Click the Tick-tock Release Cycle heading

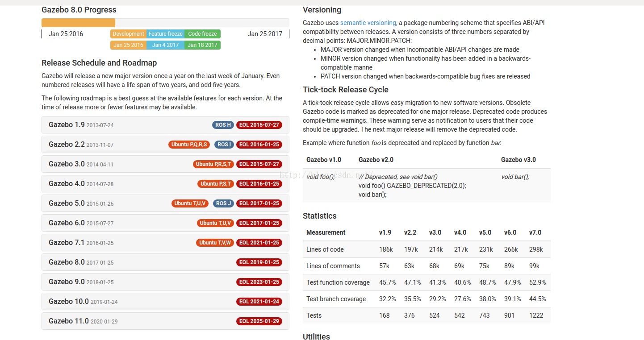click(x=346, y=90)
